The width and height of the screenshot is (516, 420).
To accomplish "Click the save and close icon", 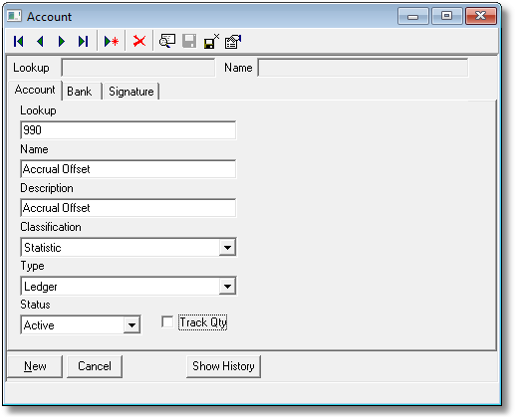I will 211,41.
